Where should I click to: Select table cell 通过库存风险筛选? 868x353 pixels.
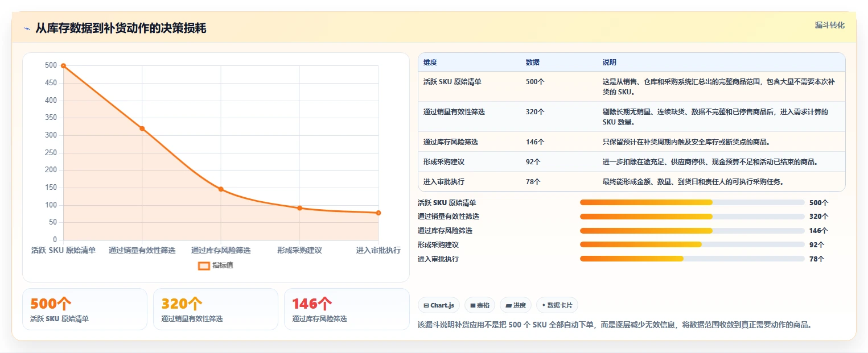(x=451, y=142)
